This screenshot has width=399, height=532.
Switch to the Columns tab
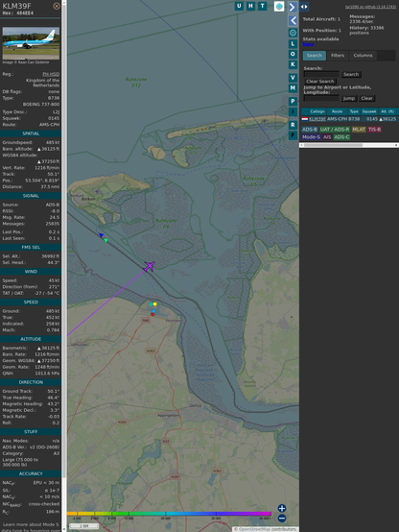pos(363,56)
